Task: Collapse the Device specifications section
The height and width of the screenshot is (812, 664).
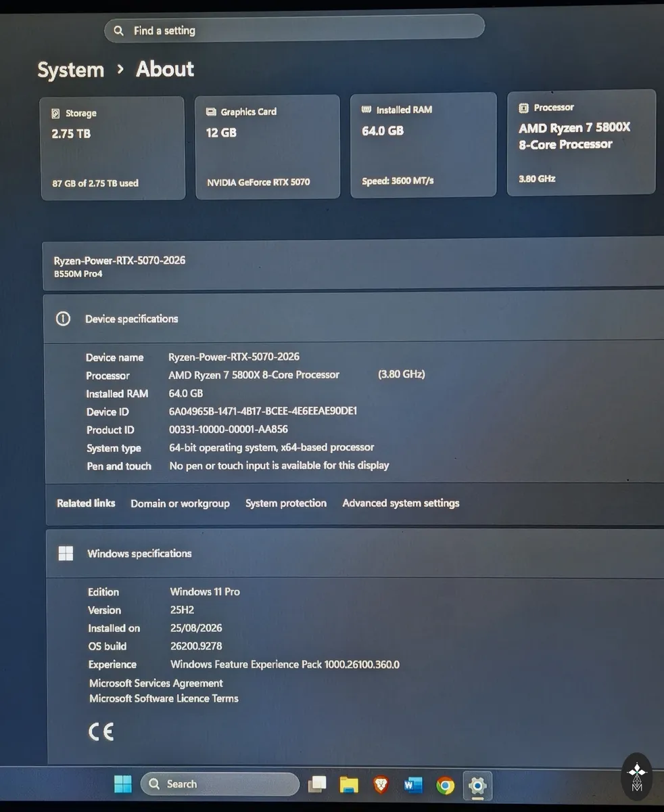Action: tap(354, 318)
